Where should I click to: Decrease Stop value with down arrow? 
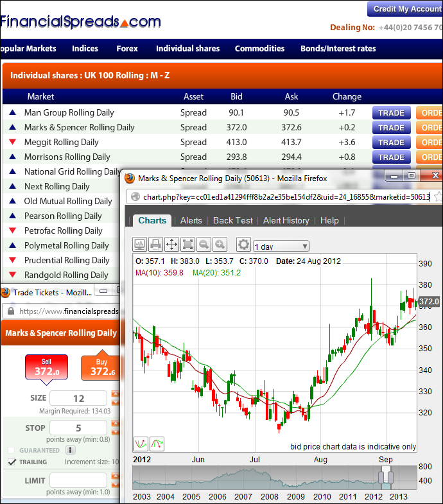(x=116, y=432)
